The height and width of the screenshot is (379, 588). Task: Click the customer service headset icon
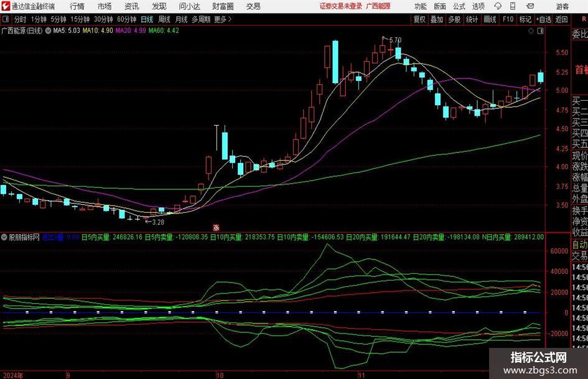tap(498, 6)
